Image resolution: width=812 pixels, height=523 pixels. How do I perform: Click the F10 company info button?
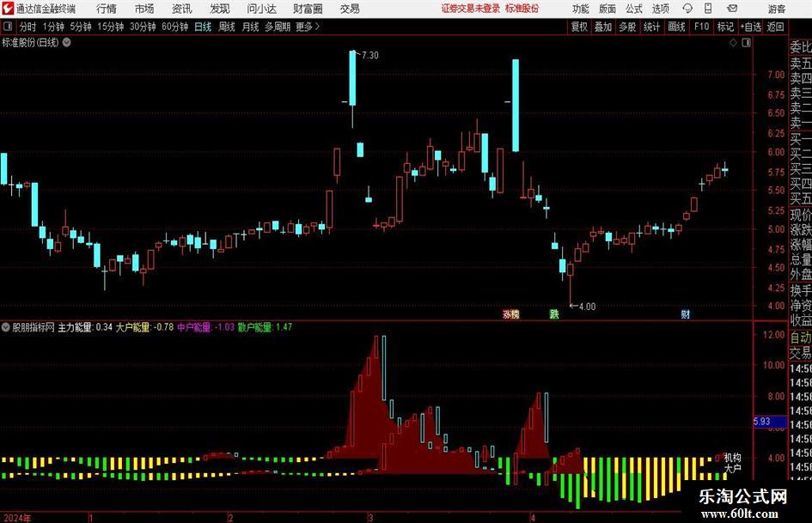coord(702,27)
